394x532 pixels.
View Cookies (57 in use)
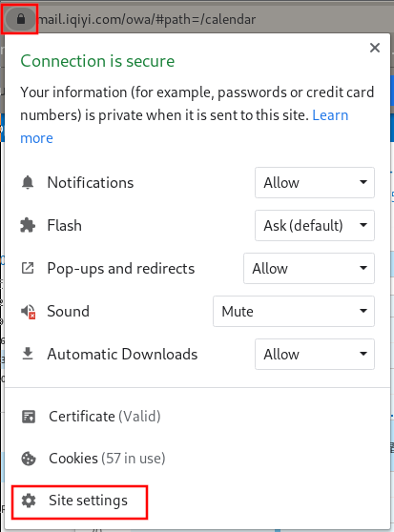coord(107,459)
